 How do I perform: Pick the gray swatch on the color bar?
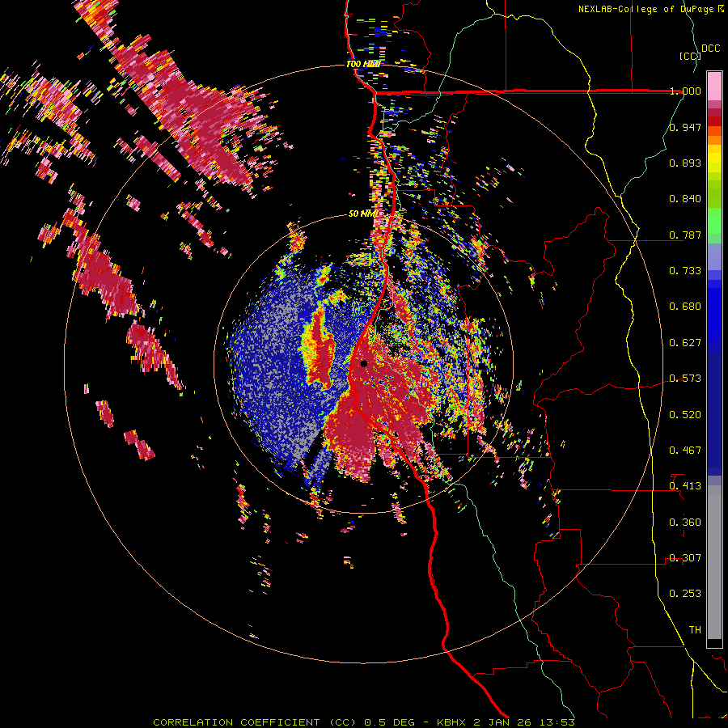(x=714, y=562)
